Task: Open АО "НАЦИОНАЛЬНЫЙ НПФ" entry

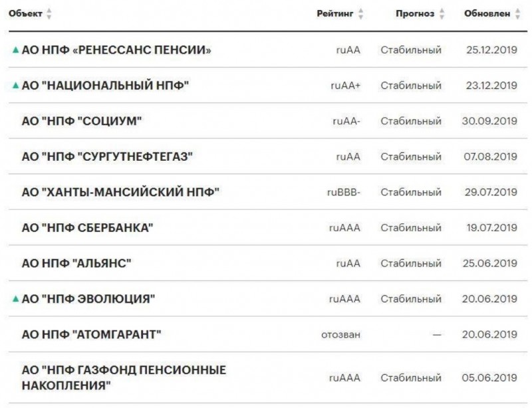Action: click(105, 86)
